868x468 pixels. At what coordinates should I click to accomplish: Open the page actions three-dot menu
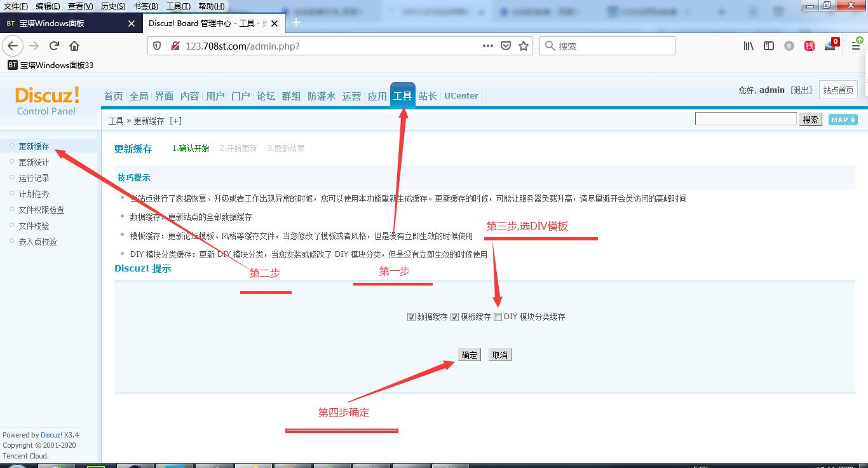(488, 46)
